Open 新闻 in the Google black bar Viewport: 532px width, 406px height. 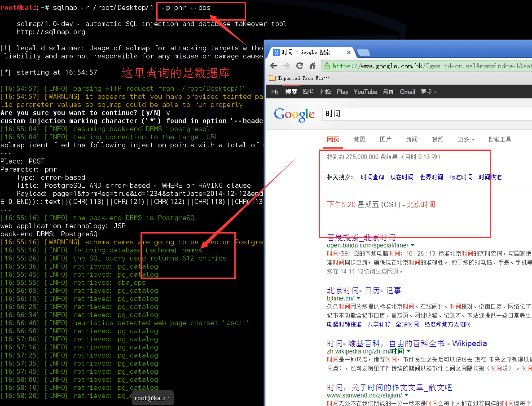point(388,92)
